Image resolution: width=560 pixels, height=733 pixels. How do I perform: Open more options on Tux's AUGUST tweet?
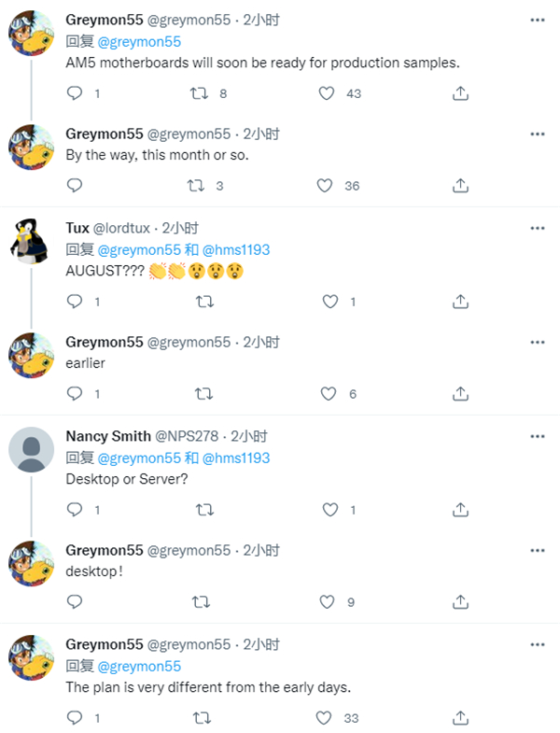[x=537, y=228]
